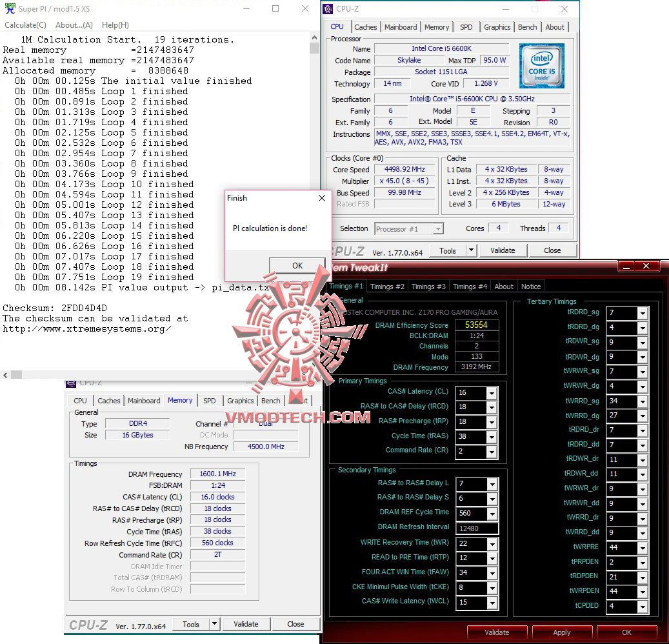The image size is (669, 644).
Task: Click the Super PI app icon in its title bar
Action: pos(10,8)
